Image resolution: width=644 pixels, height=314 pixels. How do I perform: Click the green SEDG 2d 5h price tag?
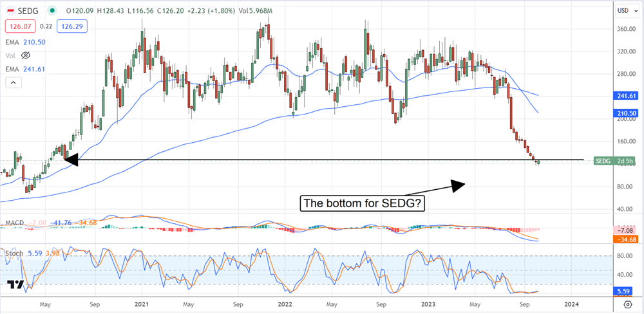(x=614, y=161)
